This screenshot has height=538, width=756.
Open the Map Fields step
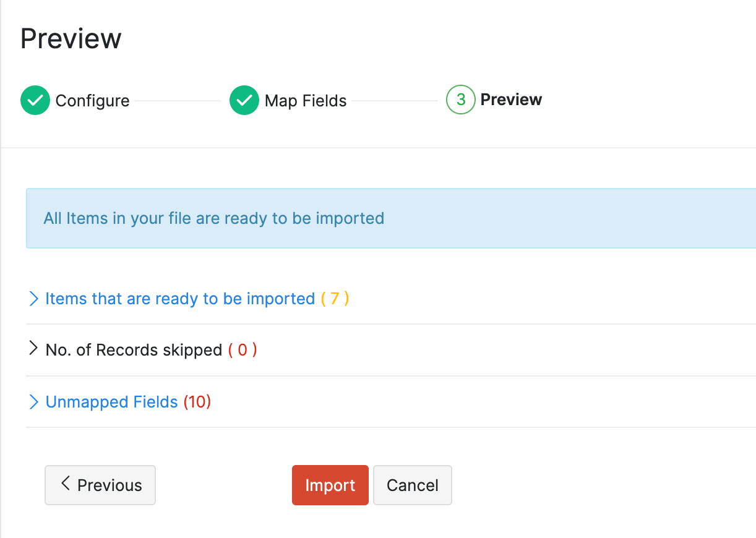[305, 100]
